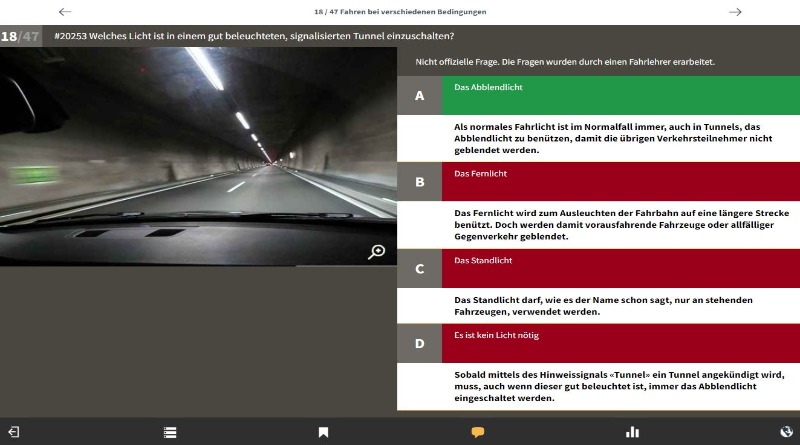Select answer letter A

point(419,96)
